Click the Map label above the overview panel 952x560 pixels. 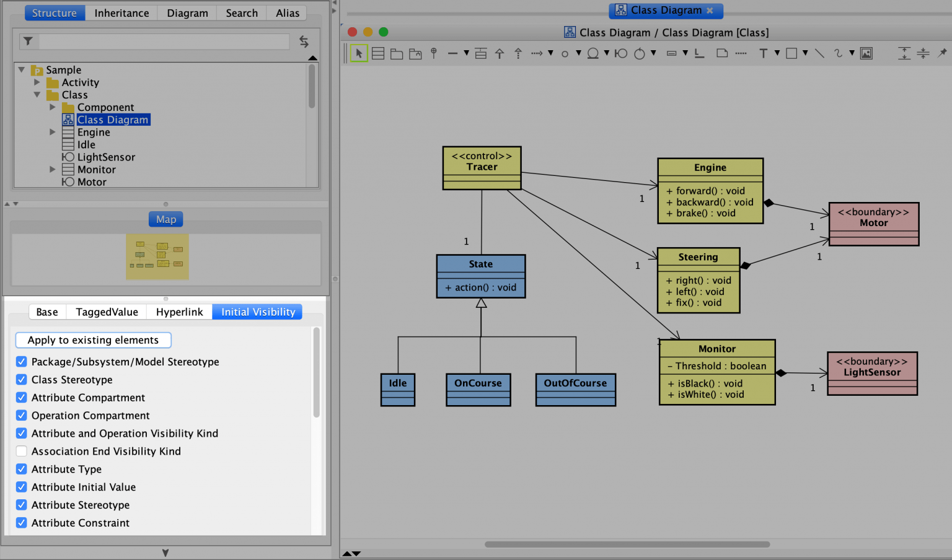coord(165,219)
